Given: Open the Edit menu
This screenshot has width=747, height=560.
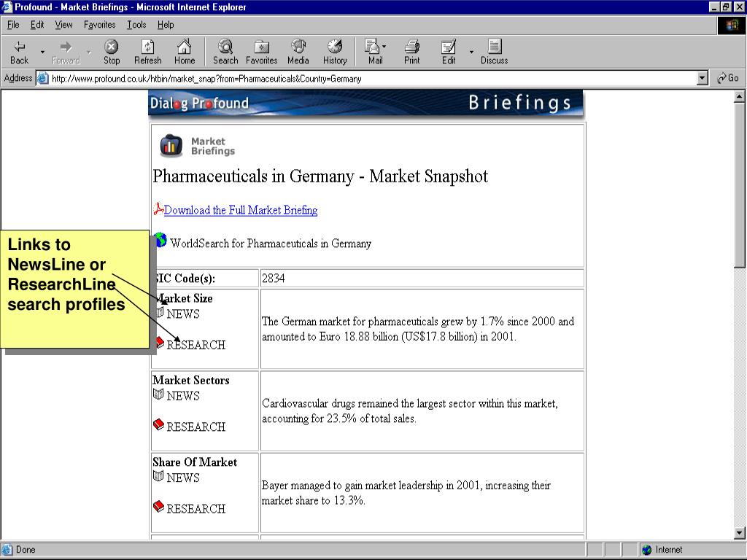Looking at the screenshot, I should (37, 25).
